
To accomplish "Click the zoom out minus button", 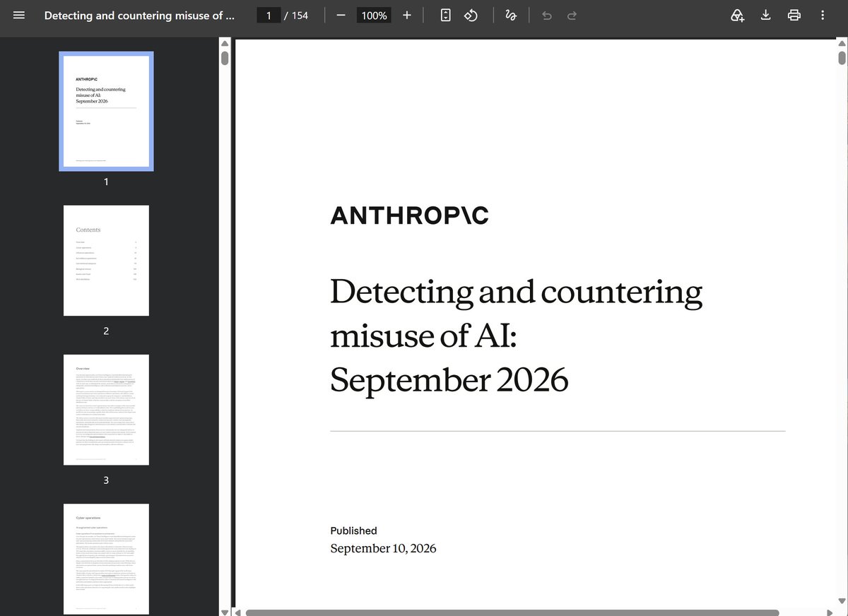I will 341,15.
